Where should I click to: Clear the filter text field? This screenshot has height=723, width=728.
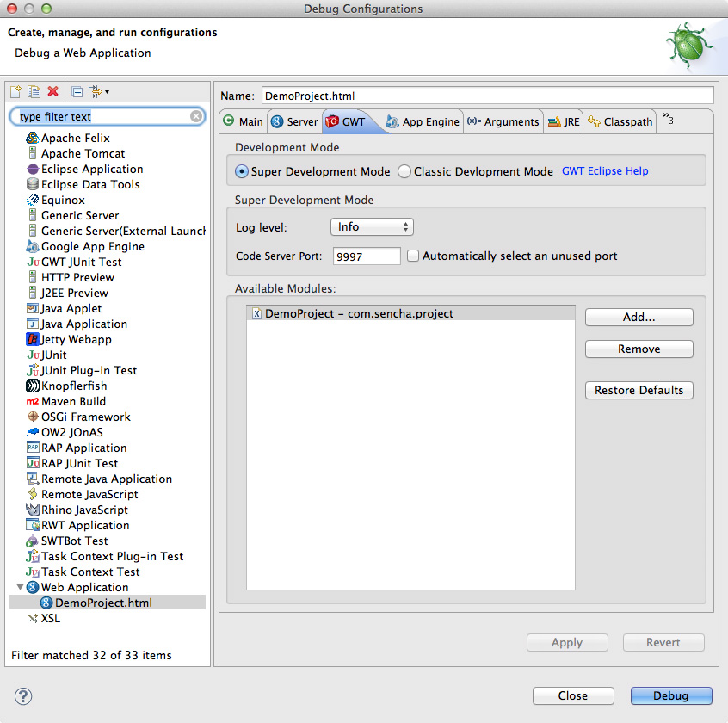tap(196, 116)
